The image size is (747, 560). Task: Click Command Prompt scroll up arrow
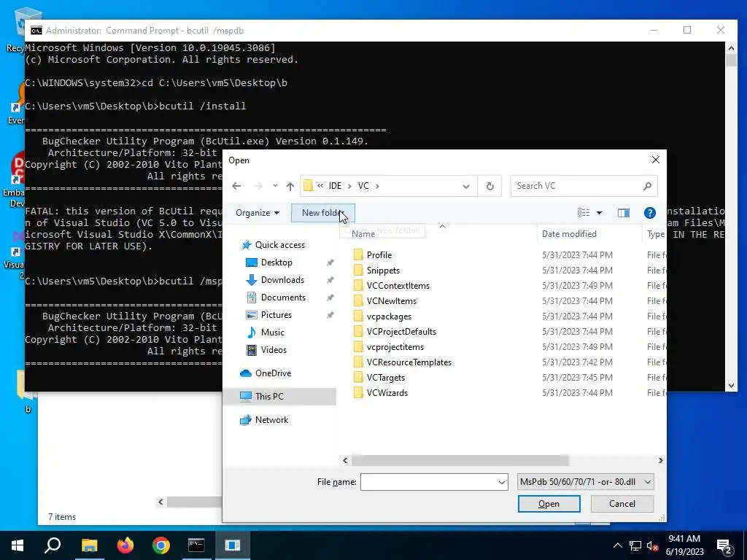731,47
